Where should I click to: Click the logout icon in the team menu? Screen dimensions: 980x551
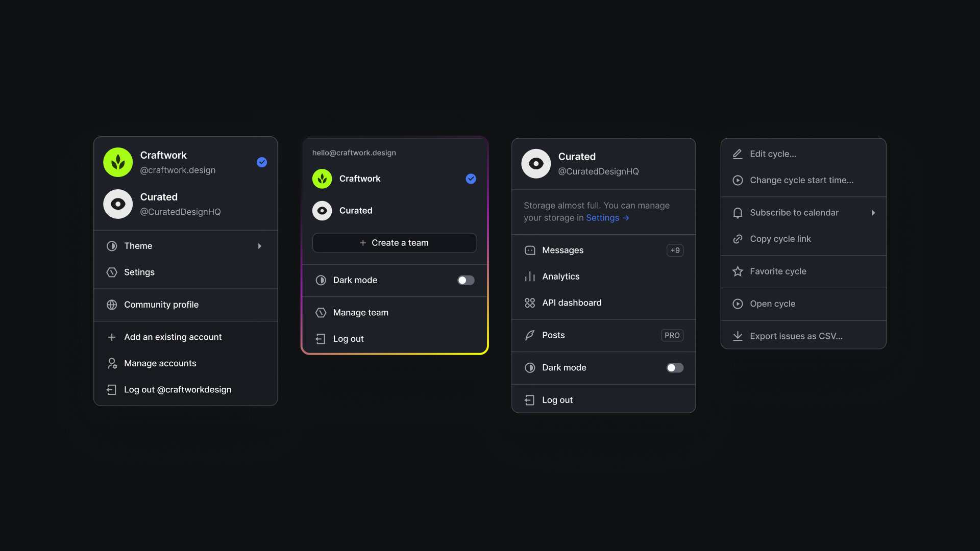pos(321,339)
